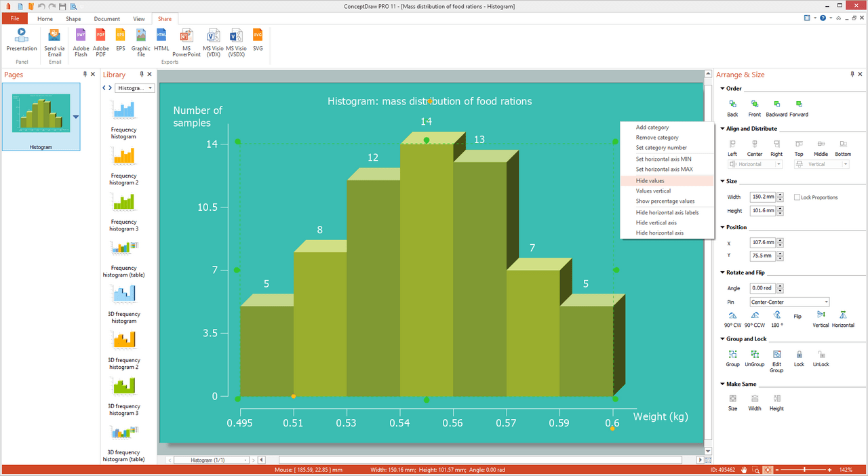868x476 pixels.
Task: Adjust the zoom slider in the status bar
Action: [x=805, y=469]
